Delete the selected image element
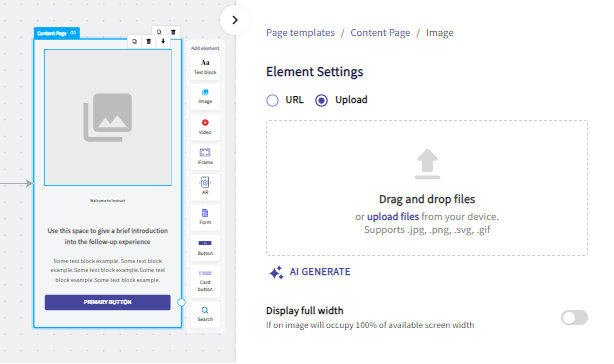The image size is (614, 364). pos(148,41)
